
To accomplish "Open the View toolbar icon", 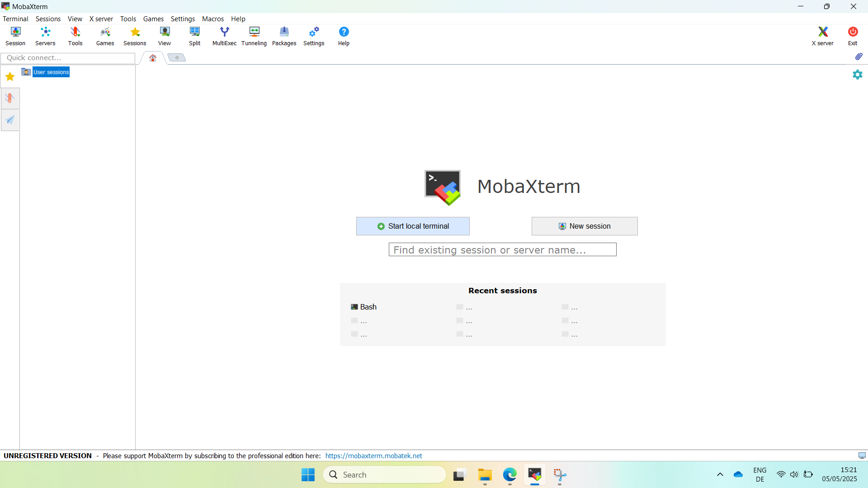I will click(165, 36).
